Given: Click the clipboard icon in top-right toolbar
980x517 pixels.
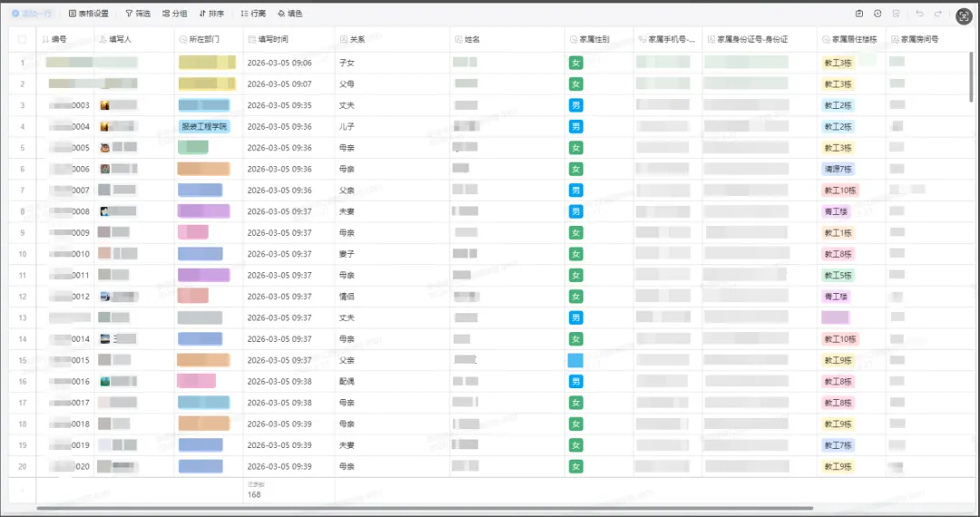Looking at the screenshot, I should point(859,14).
